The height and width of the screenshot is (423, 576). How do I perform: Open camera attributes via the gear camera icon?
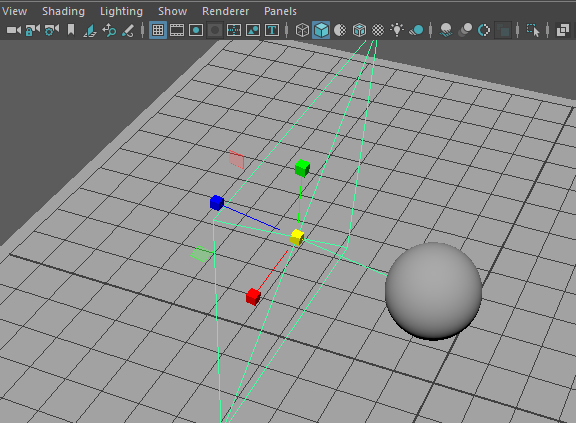pos(52,30)
